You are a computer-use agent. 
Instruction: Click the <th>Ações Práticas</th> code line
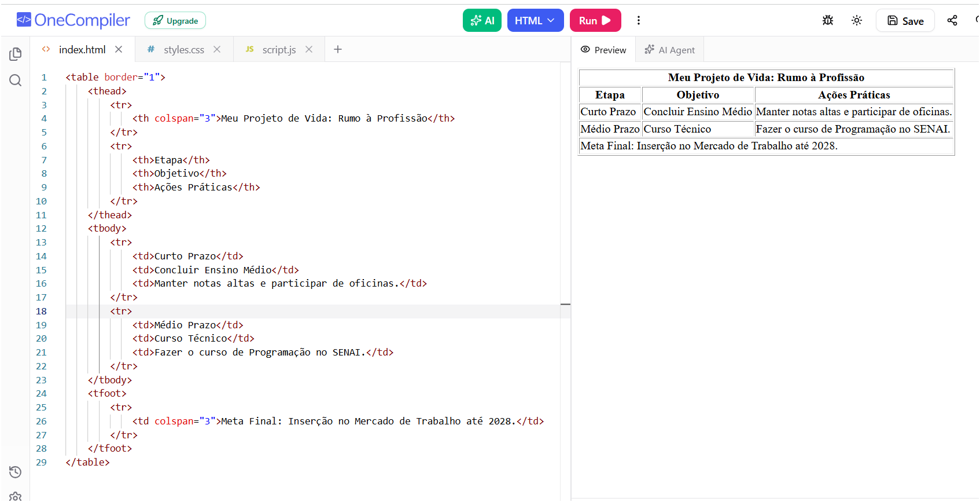click(196, 187)
